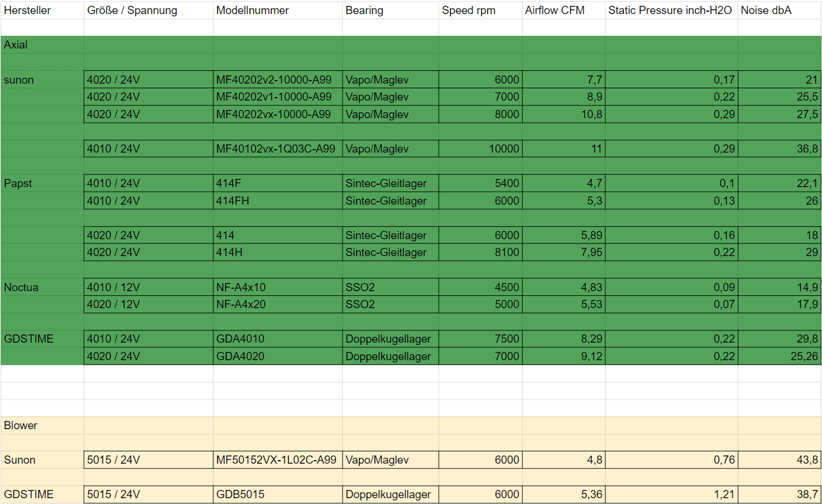Click the noise value 36,8
The height and width of the screenshot is (504, 822).
point(779,149)
